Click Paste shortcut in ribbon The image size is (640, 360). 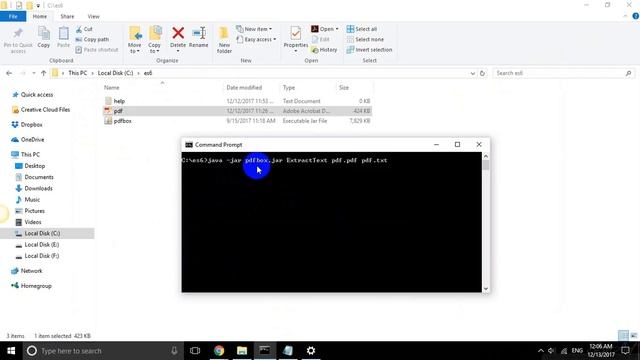coord(97,49)
